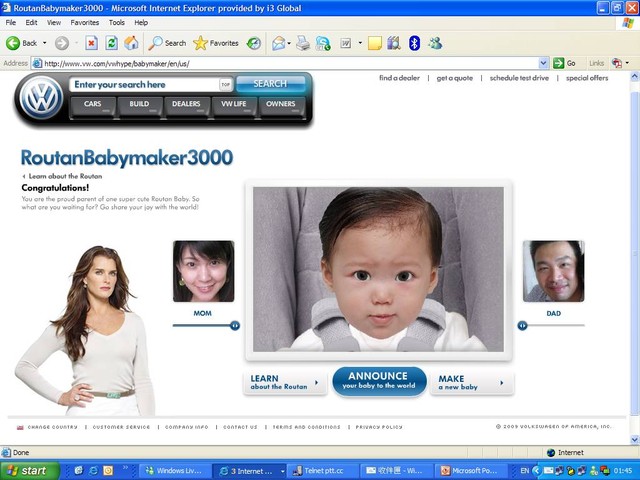Click the Bluetooth toolbar icon
The width and height of the screenshot is (640, 480).
point(414,43)
